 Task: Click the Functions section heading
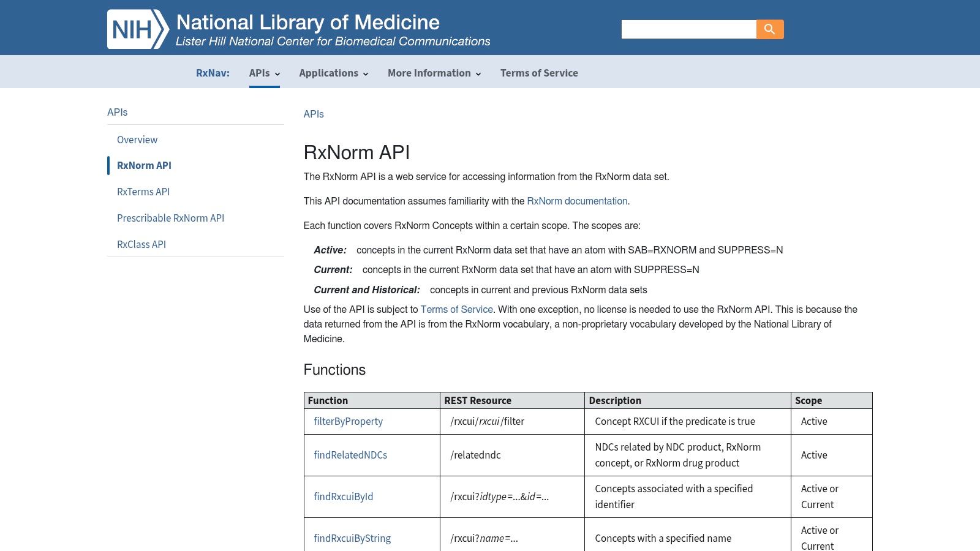pos(334,370)
